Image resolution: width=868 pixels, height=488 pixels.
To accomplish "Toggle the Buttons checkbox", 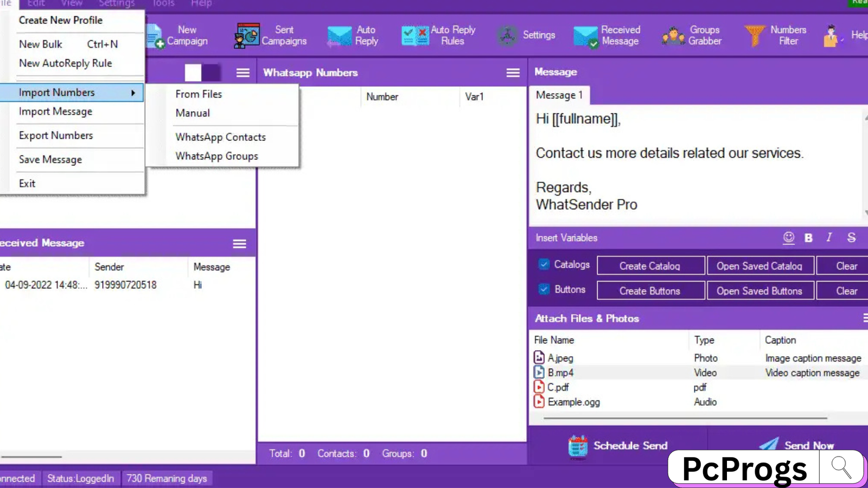I will point(544,289).
